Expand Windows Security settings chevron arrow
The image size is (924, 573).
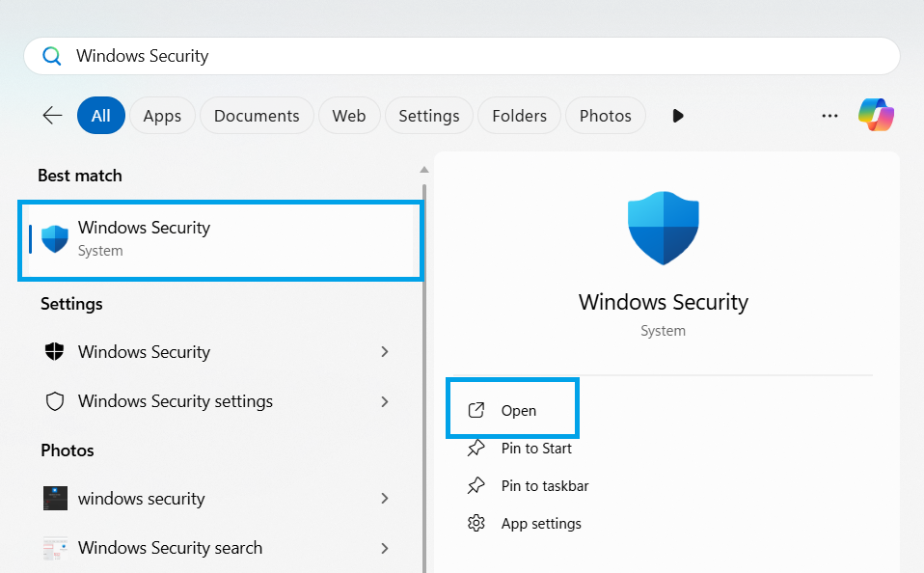[x=385, y=401]
